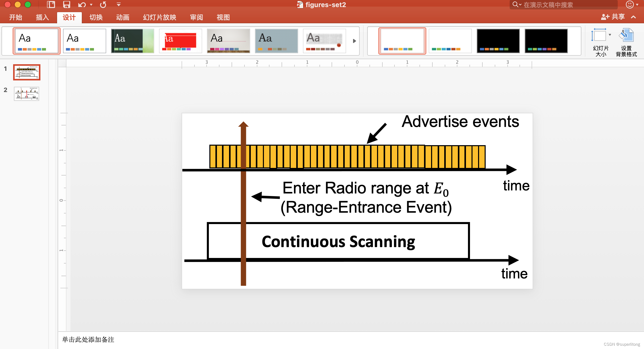Open the undo history dropdown arrow

coord(91,5)
